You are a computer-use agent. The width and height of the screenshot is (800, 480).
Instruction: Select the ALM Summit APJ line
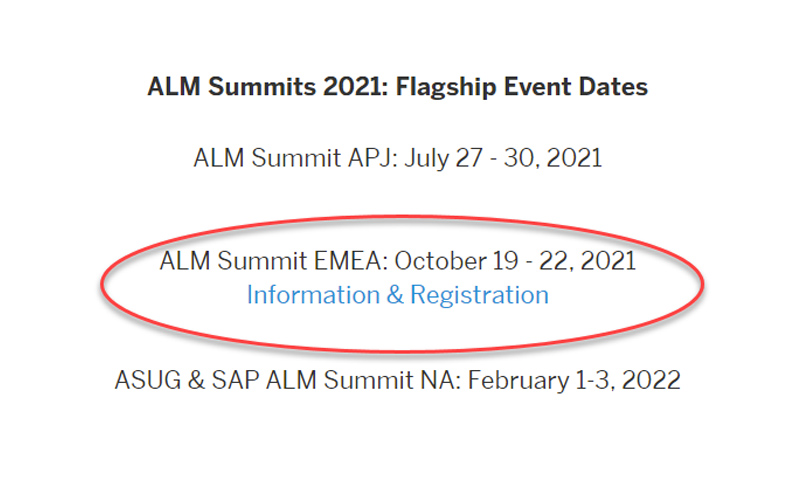(x=397, y=158)
